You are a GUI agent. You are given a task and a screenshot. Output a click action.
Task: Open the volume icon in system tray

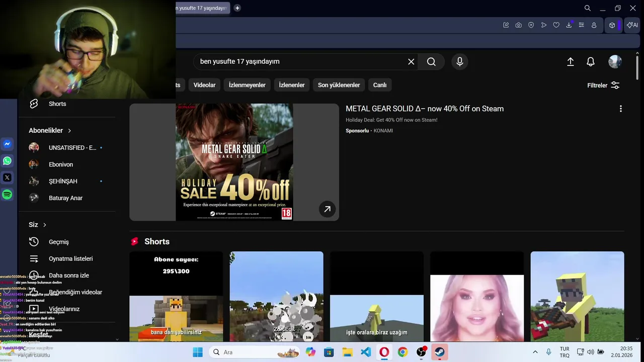click(590, 352)
